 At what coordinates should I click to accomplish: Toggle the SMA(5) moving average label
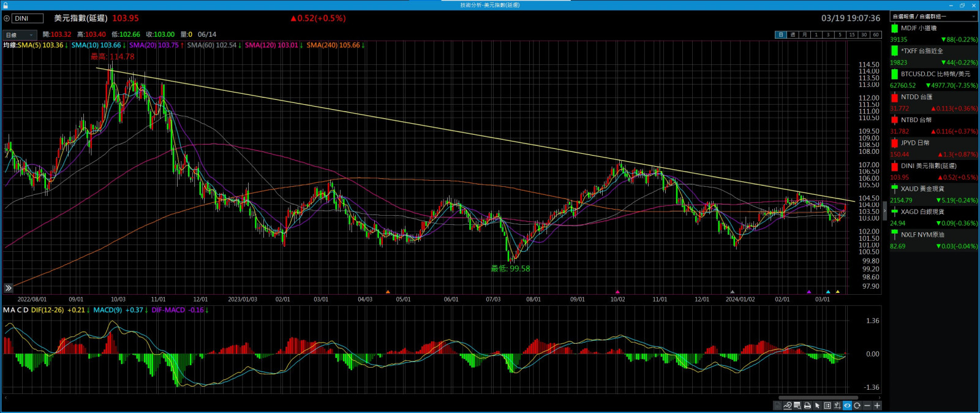click(40, 45)
